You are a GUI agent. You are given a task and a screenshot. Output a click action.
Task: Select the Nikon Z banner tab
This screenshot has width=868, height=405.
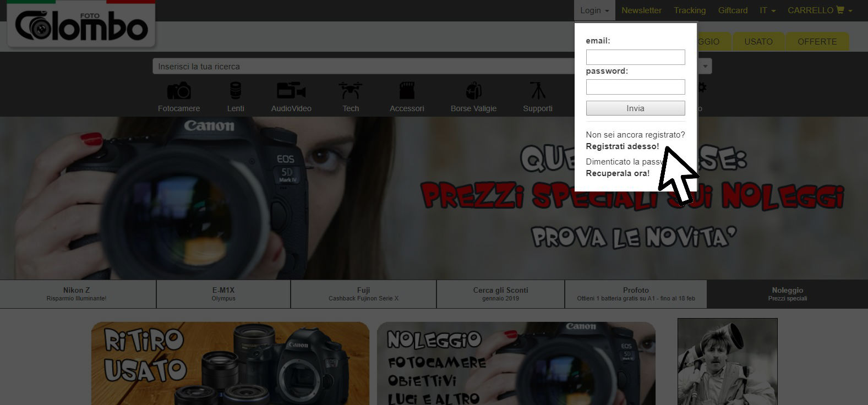coord(78,294)
